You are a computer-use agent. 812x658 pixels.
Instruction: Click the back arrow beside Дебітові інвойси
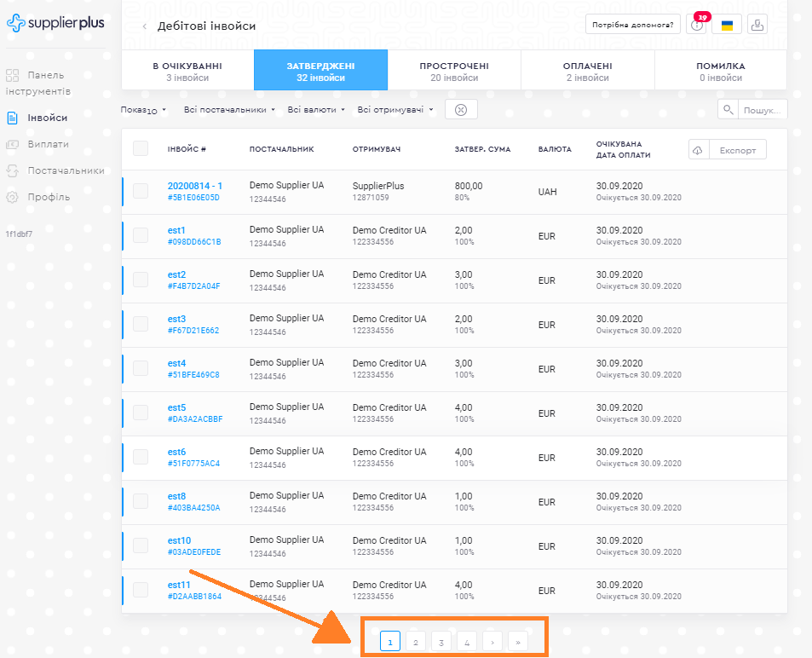pos(144,26)
